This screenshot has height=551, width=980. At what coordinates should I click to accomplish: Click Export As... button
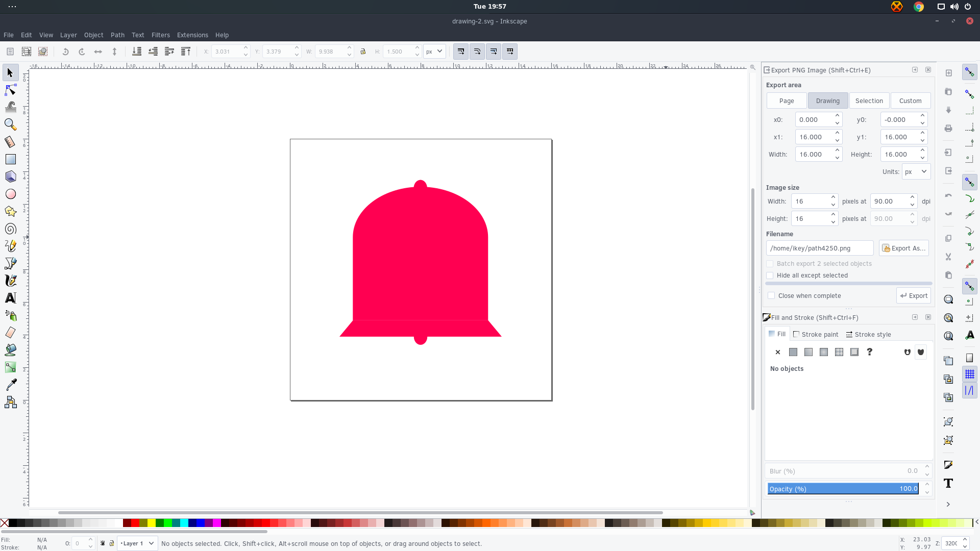(904, 248)
